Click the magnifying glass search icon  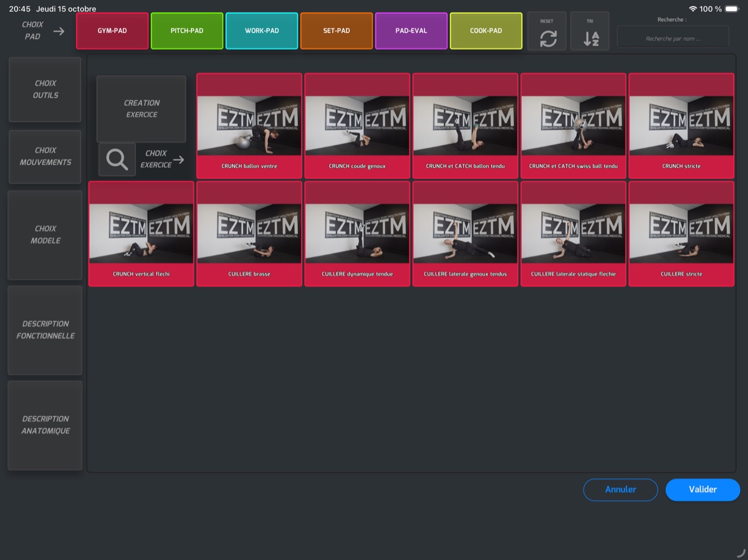coord(117,159)
